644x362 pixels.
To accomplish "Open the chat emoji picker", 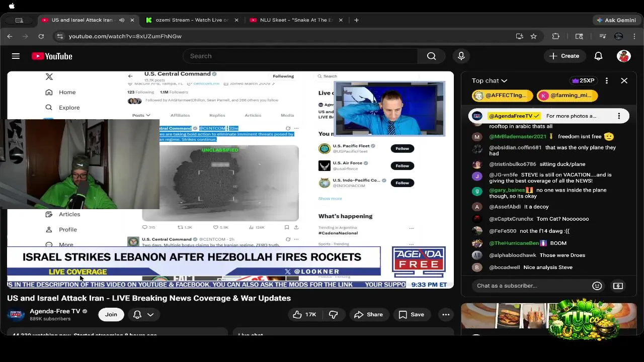I will tap(597, 286).
